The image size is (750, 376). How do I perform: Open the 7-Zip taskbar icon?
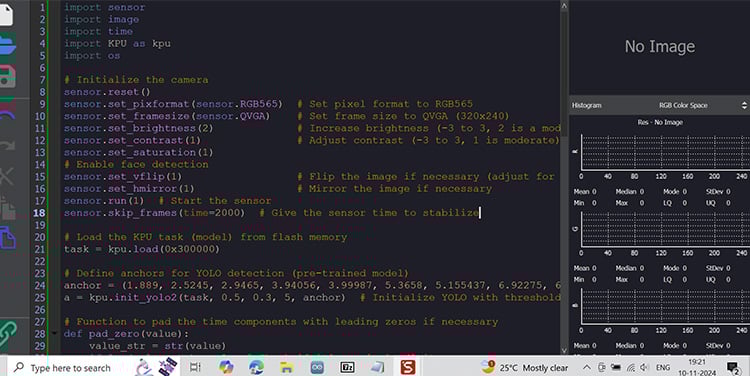coord(347,367)
